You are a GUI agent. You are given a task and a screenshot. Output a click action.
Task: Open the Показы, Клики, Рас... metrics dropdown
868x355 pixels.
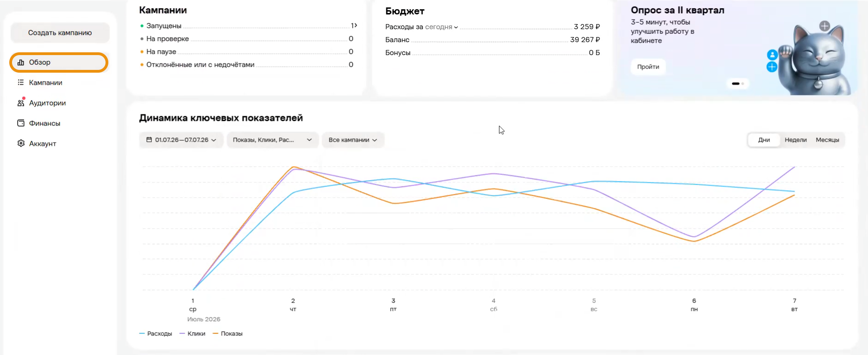tap(273, 140)
